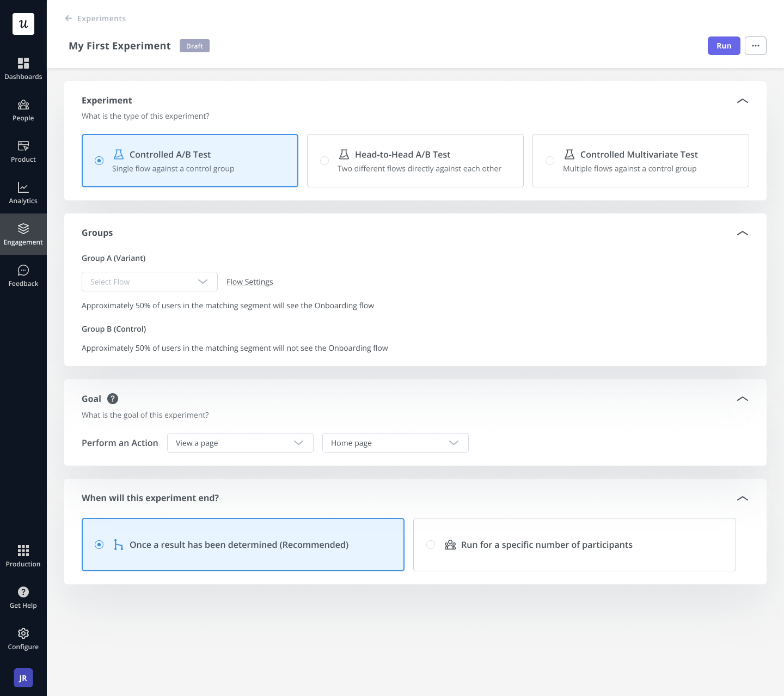Click the Userpilot logo at the top left
The image size is (784, 696).
pyautogui.click(x=23, y=24)
